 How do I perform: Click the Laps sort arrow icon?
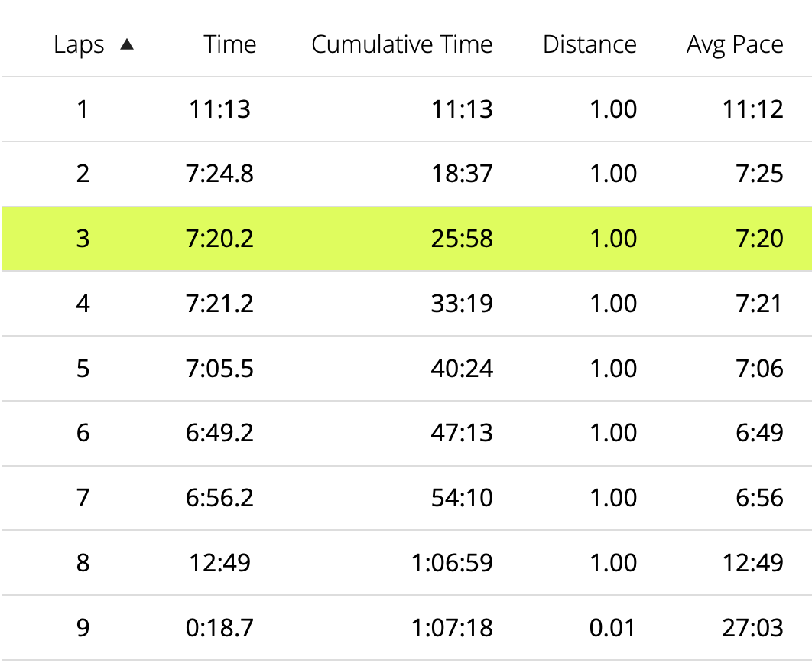tap(127, 45)
